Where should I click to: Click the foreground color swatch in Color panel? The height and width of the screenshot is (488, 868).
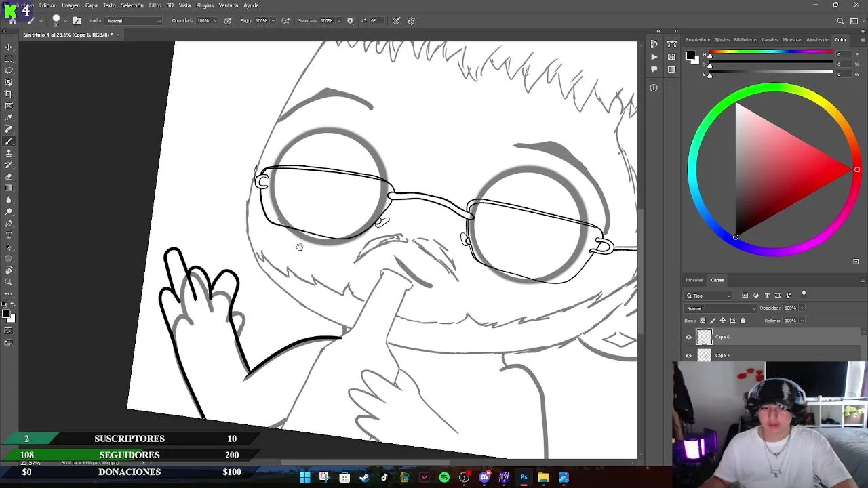690,56
